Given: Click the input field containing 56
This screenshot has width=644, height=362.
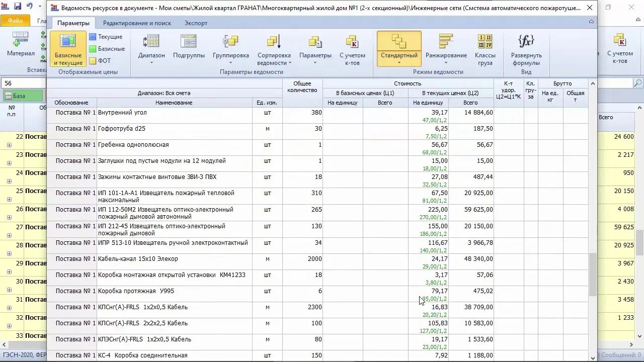Looking at the screenshot, I should click(x=24, y=83).
